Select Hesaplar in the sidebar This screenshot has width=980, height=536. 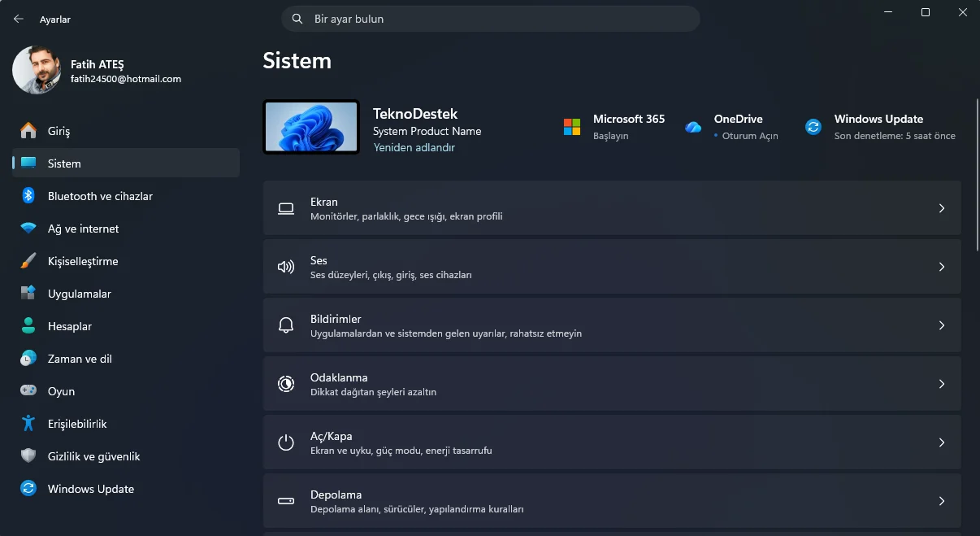point(126,326)
